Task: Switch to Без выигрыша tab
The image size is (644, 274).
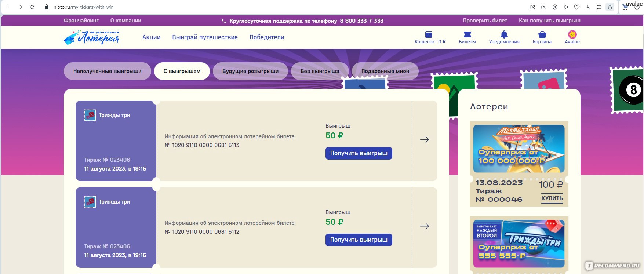Action: [x=320, y=71]
